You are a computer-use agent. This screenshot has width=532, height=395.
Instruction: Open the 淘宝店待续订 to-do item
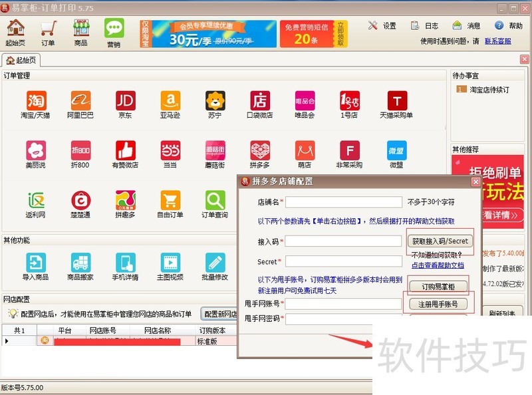483,90
